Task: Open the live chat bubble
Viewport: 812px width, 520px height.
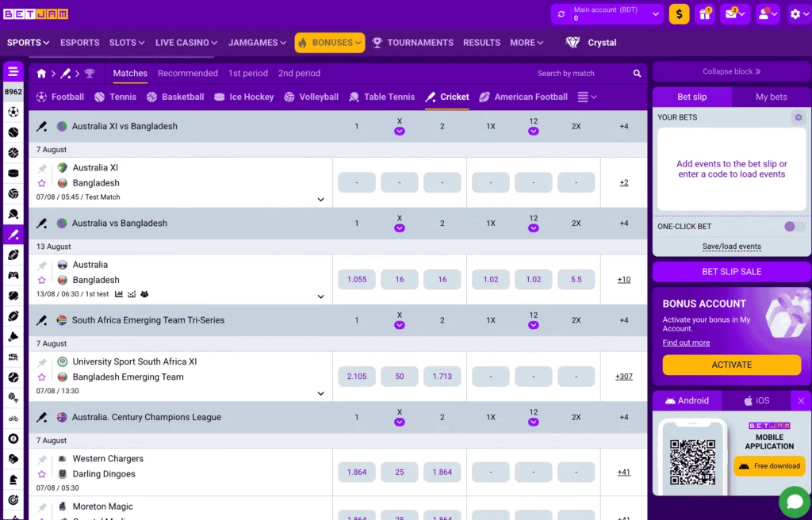Action: click(x=795, y=502)
